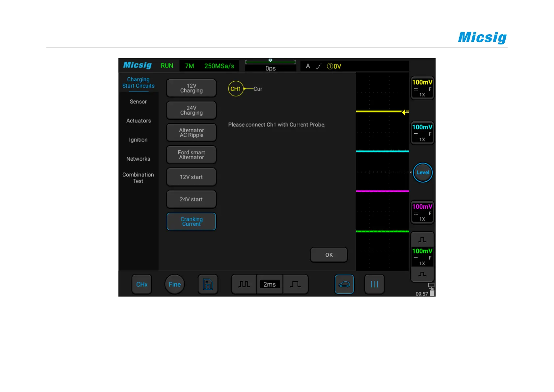The height and width of the screenshot is (392, 554).
Task: Select the Actuators category
Action: click(x=138, y=121)
